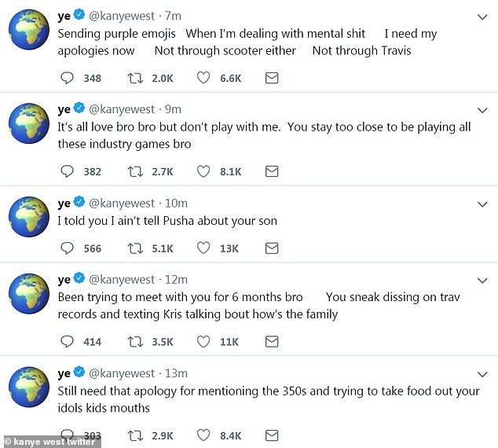
Task: Like the purple emojis tweet
Action: pos(203,78)
